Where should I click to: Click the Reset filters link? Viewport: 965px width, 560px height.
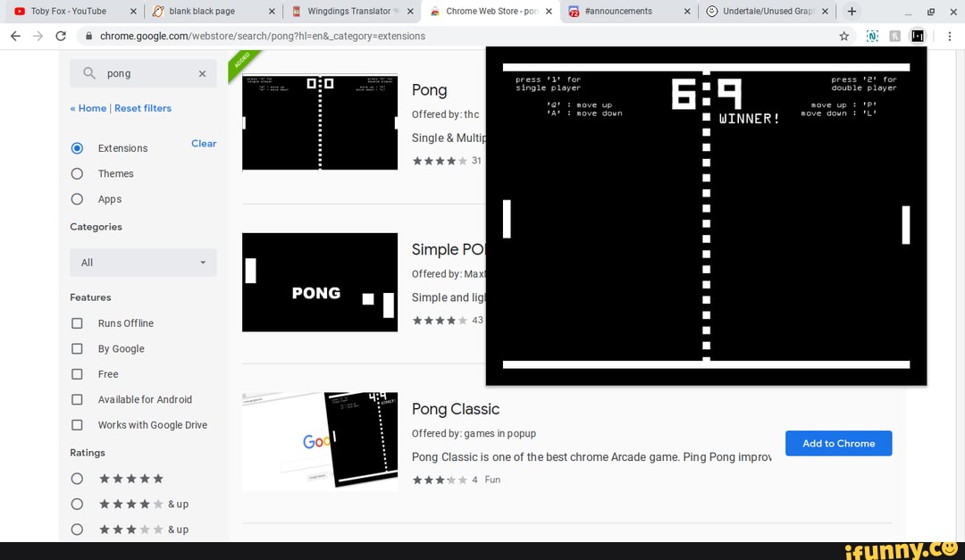143,107
